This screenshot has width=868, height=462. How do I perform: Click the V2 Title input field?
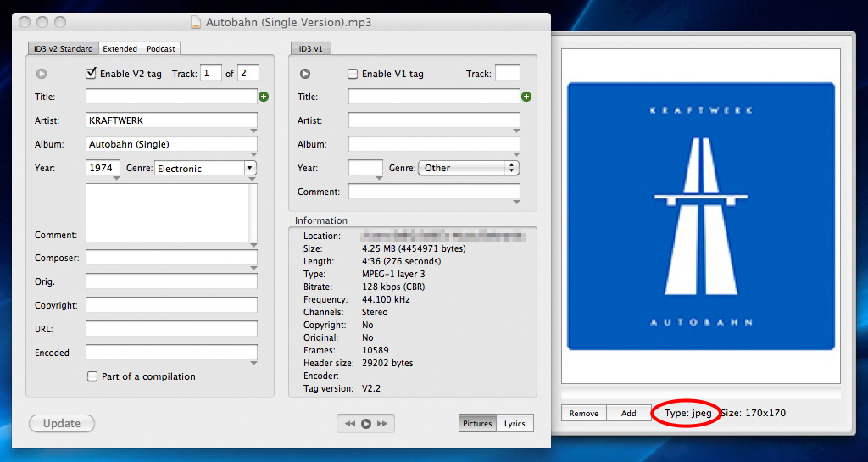[x=171, y=97]
